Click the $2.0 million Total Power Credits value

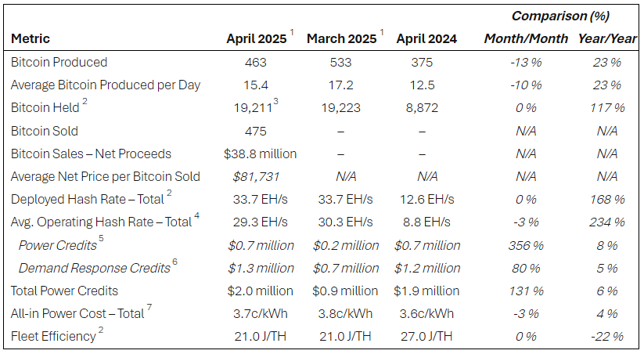(261, 291)
